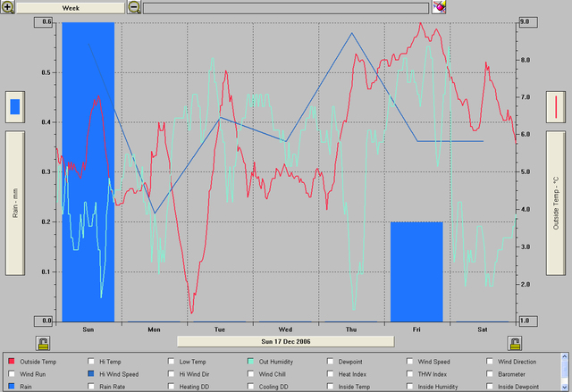
Task: Open the Outside Temp - °C axis selector
Action: (x=557, y=203)
